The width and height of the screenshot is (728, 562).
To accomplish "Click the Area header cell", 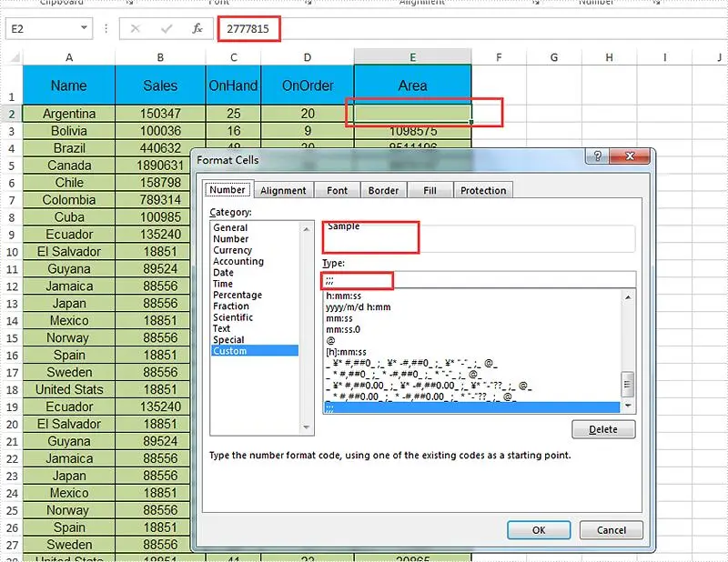I will pos(412,85).
